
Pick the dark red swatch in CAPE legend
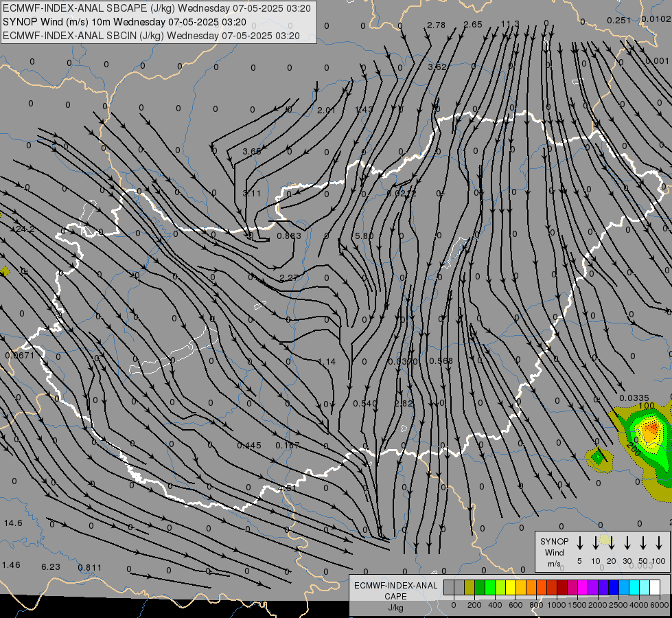(x=562, y=588)
